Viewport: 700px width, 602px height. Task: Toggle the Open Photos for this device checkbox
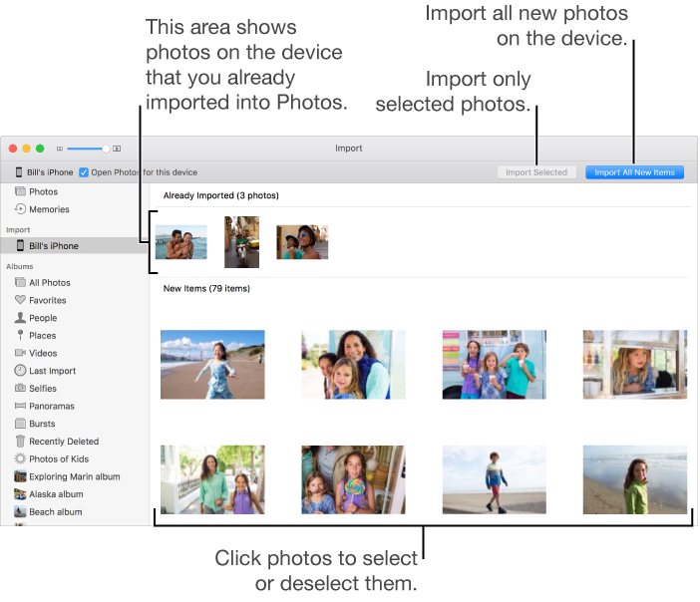[x=84, y=172]
